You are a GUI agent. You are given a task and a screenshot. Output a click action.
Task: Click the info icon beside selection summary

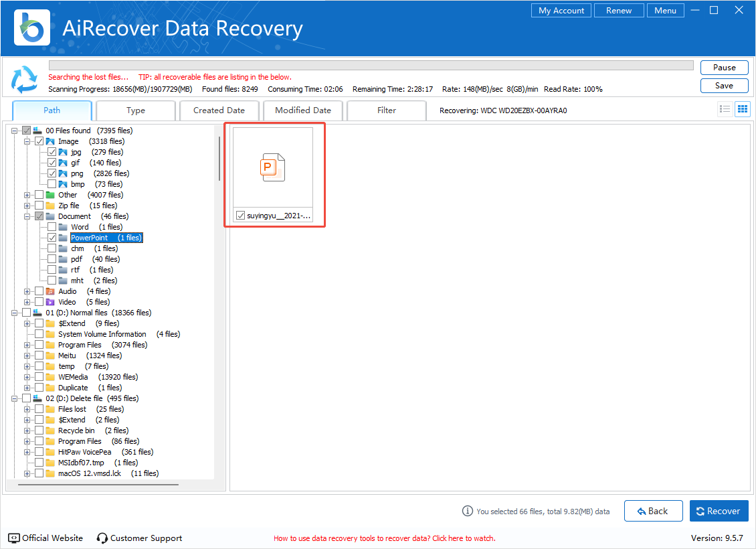(x=468, y=511)
